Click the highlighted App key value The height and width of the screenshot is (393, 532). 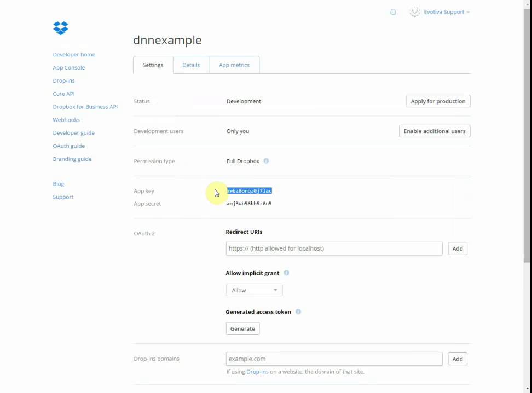coord(249,190)
